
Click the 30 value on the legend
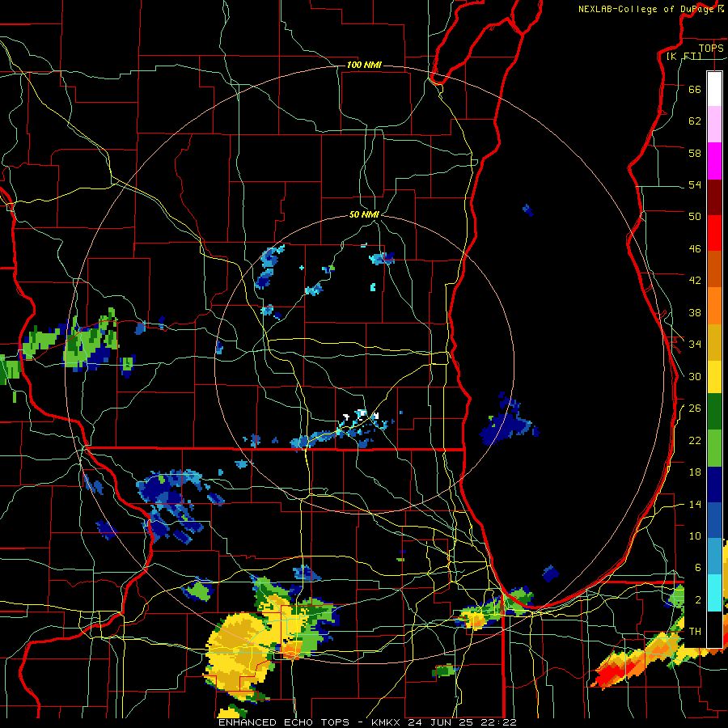pos(695,376)
